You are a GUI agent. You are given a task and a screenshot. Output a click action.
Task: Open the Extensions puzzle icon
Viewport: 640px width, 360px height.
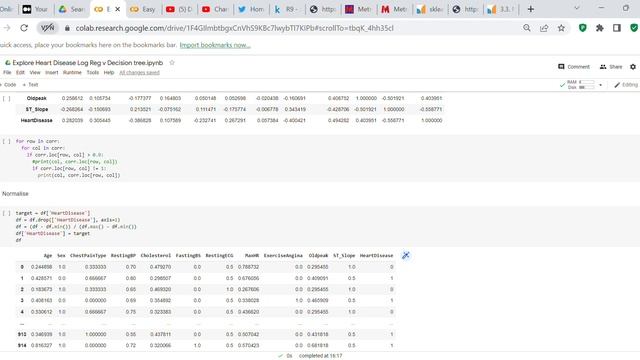[x=600, y=28]
